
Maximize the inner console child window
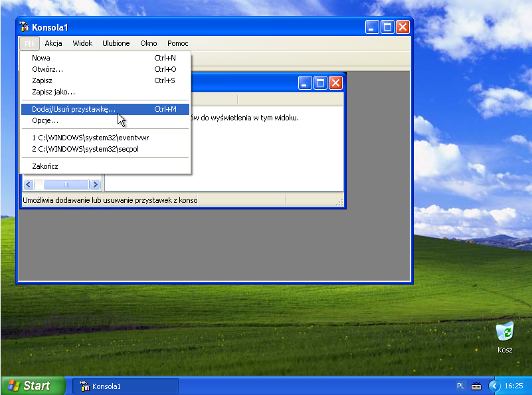click(320, 82)
